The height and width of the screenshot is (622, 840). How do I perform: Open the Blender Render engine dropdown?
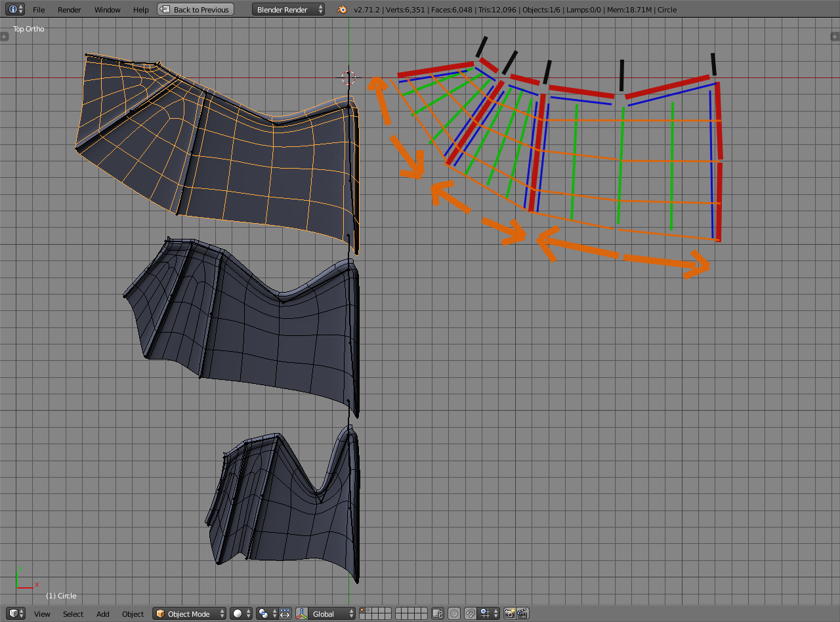[288, 9]
